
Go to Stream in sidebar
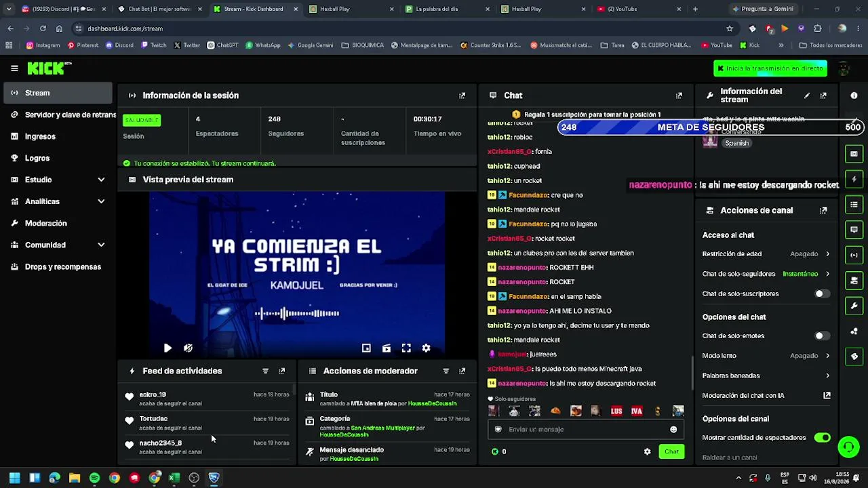58,93
